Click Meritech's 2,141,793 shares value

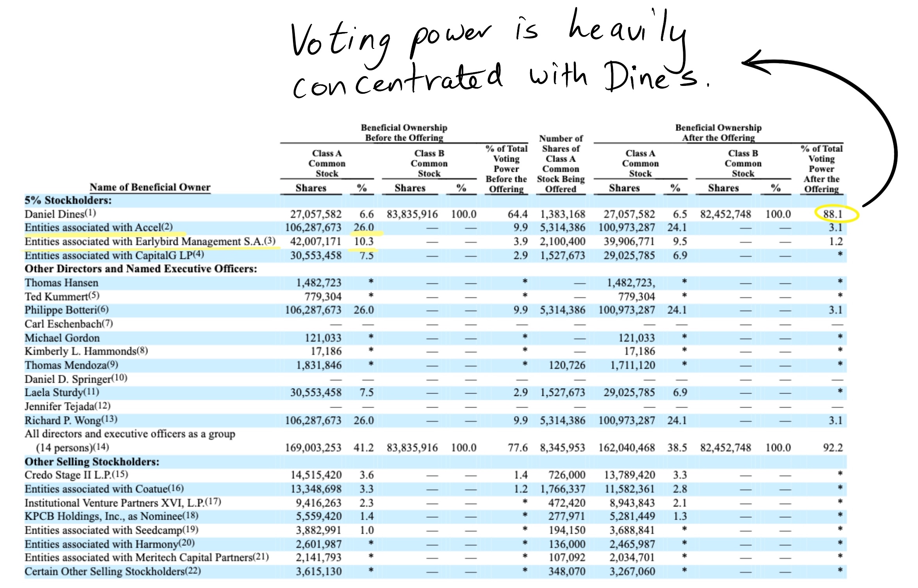click(318, 558)
